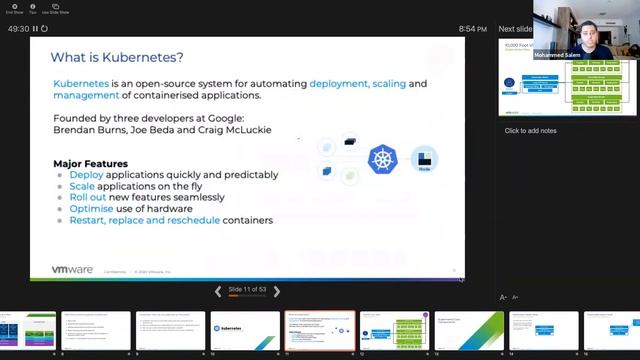
Task: Click the current slide display
Action: 247,158
